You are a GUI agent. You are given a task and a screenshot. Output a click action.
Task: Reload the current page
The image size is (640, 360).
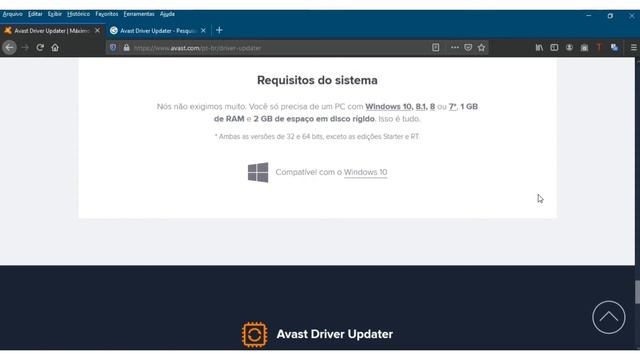point(40,48)
